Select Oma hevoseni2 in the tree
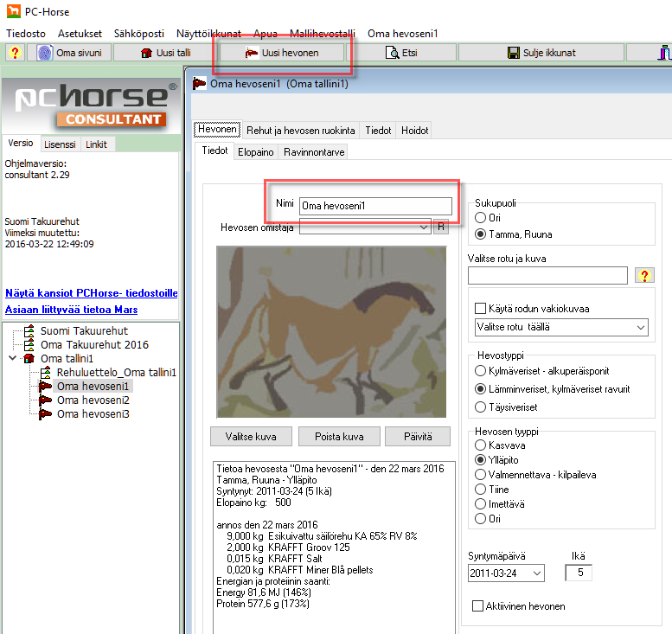672x634 pixels. tap(93, 400)
